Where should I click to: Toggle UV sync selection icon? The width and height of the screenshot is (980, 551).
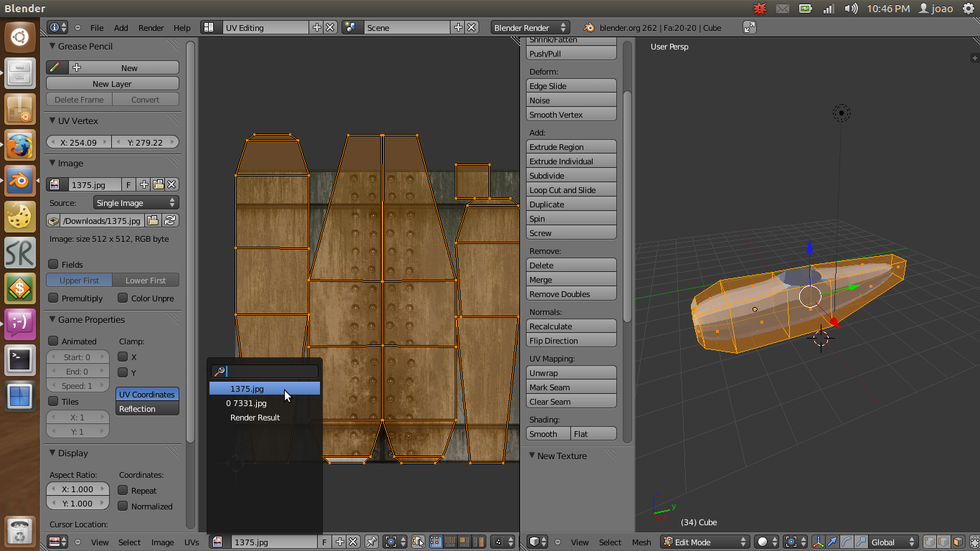pos(417,542)
